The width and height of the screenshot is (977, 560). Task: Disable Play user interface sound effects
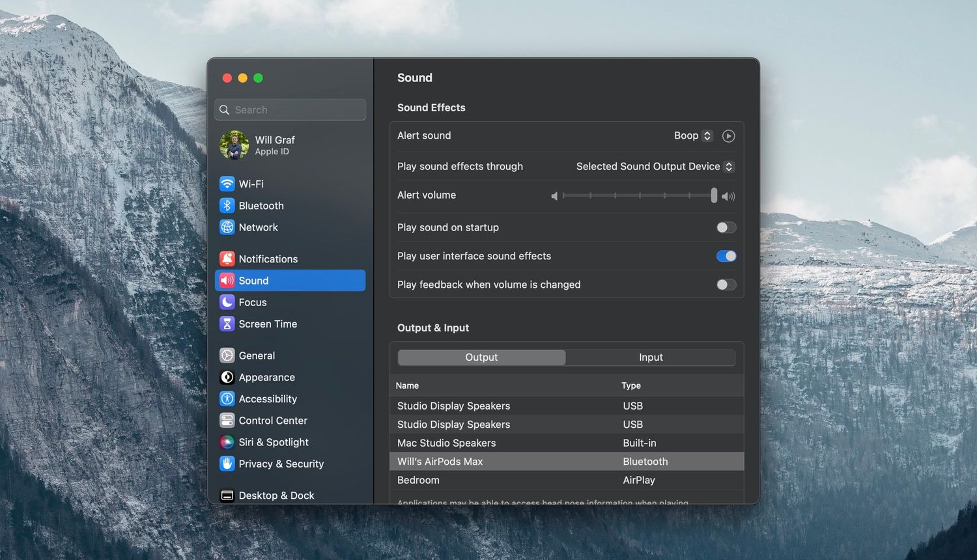tap(726, 256)
